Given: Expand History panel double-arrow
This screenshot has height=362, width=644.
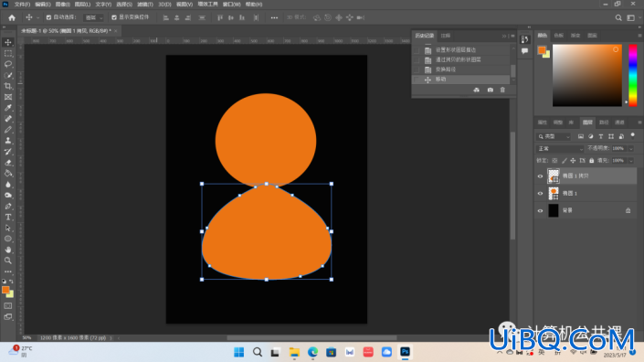Looking at the screenshot, I should [504, 37].
